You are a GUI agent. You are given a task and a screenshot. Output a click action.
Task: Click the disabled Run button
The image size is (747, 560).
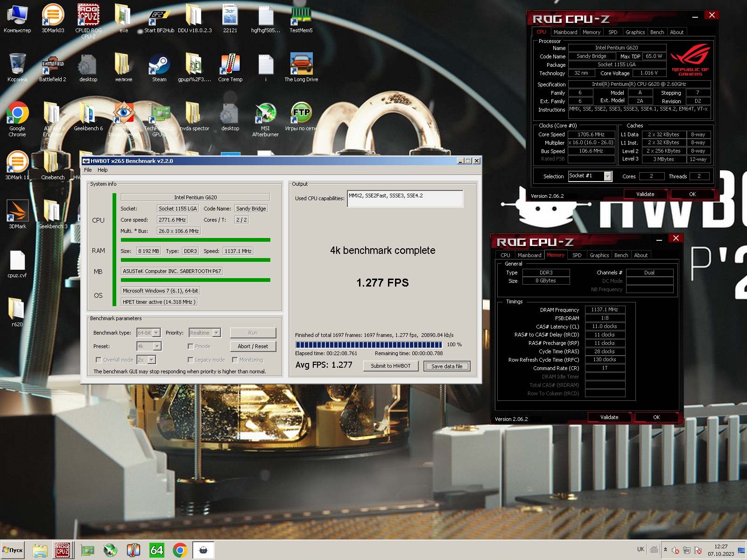pos(253,333)
